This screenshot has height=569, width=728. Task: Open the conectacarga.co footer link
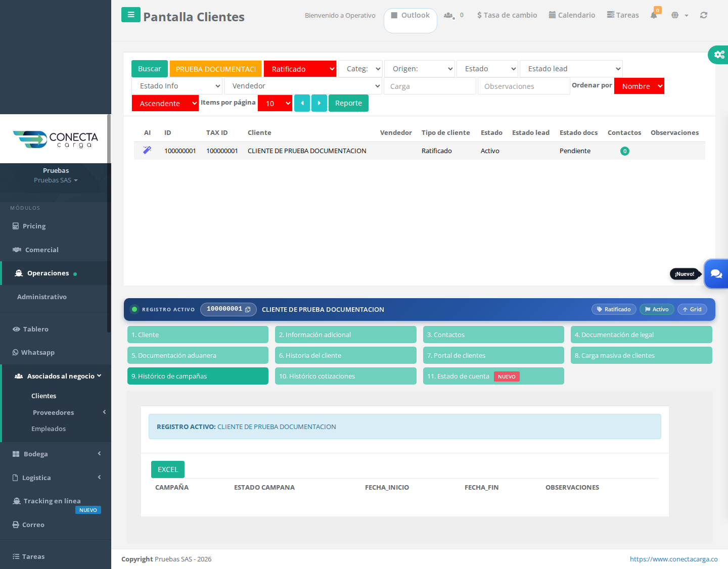[x=674, y=559]
